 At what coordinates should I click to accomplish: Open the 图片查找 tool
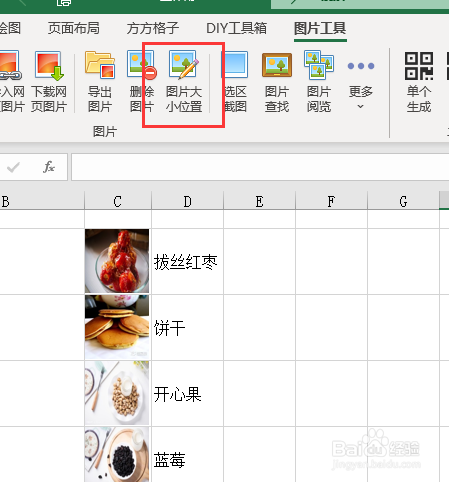277,82
